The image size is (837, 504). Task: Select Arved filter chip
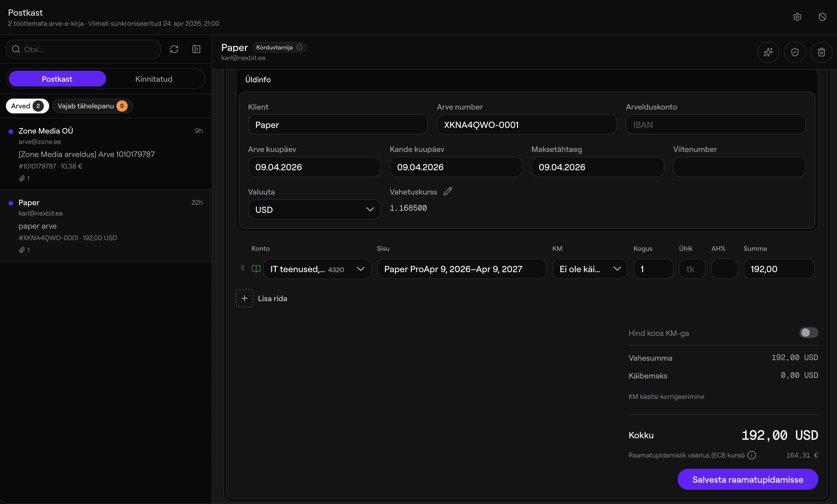click(x=27, y=106)
